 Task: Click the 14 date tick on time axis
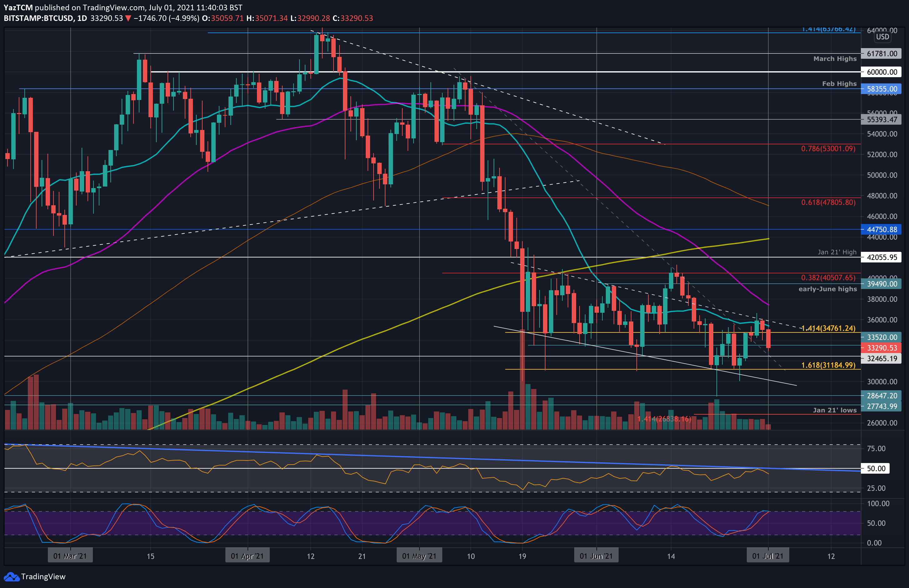[671, 556]
